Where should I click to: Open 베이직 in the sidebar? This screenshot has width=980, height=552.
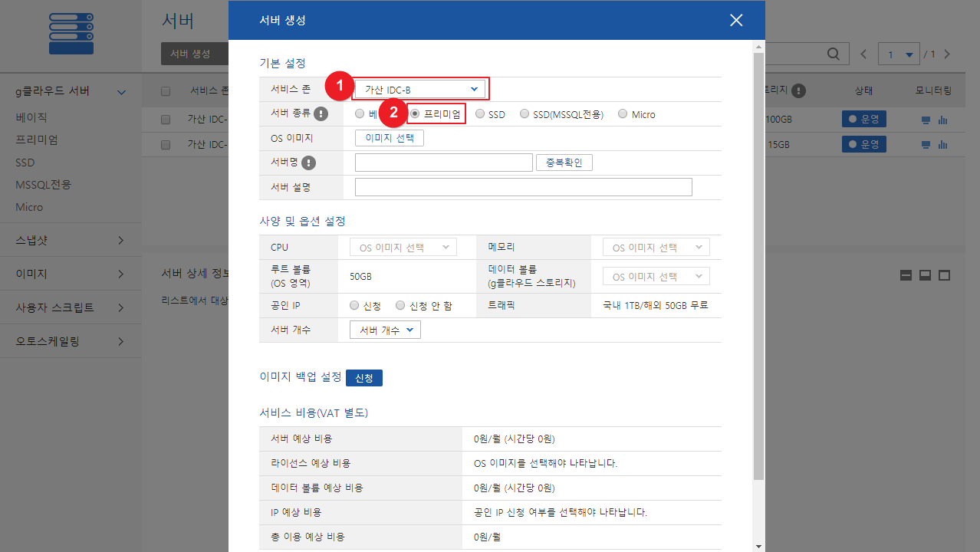tap(31, 117)
